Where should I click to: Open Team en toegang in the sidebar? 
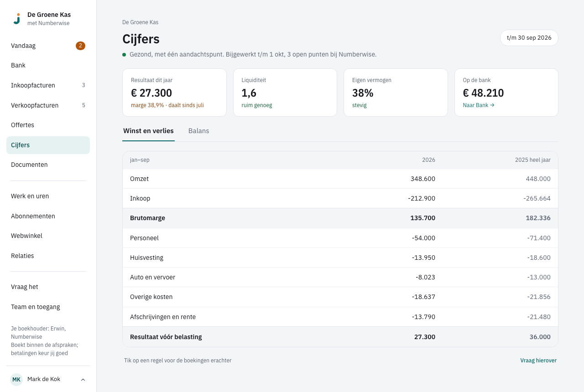(x=48, y=307)
